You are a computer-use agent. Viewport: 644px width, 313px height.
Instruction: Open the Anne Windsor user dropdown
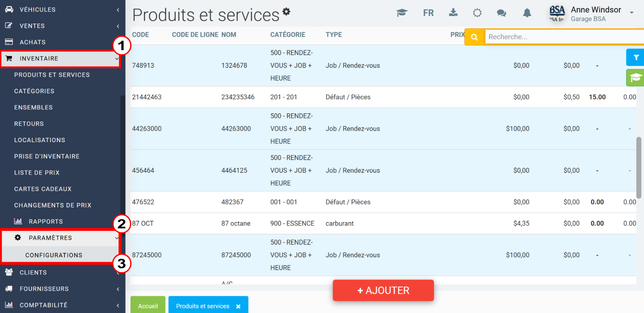pyautogui.click(x=632, y=13)
